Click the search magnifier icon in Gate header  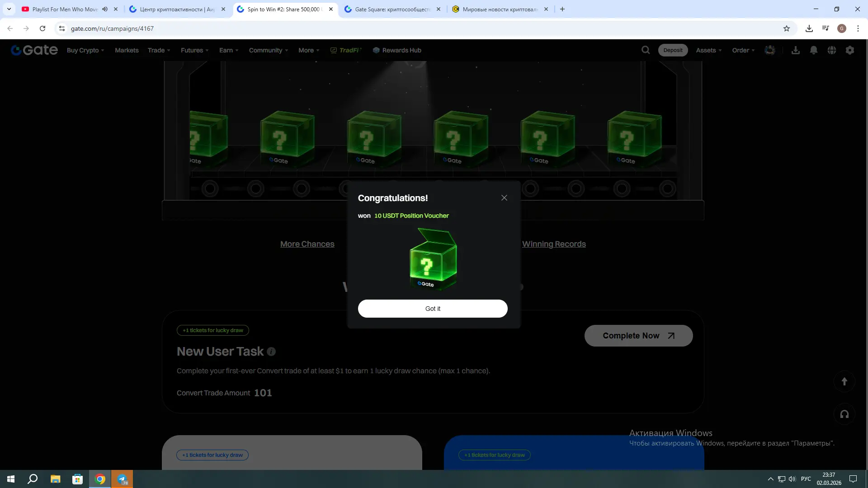pyautogui.click(x=646, y=50)
